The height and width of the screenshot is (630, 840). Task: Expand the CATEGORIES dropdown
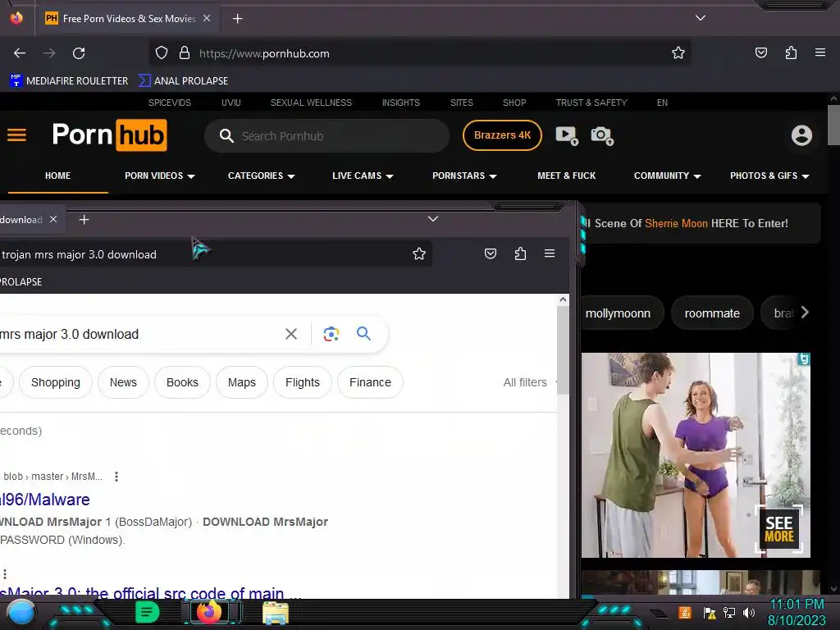pyautogui.click(x=261, y=176)
